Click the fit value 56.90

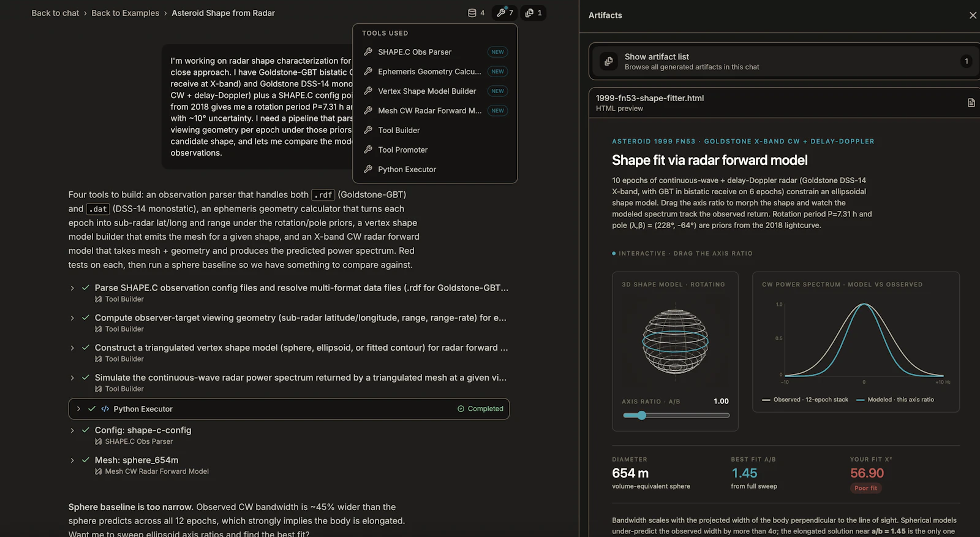867,473
